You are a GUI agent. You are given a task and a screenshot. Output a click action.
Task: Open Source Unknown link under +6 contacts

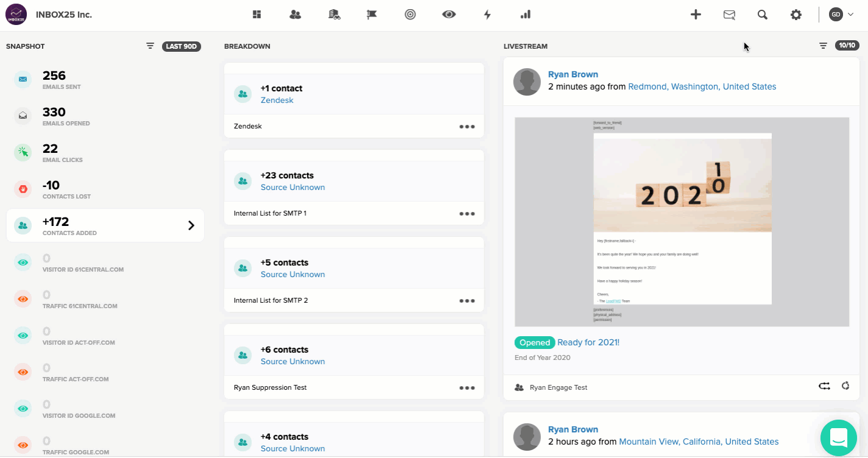[293, 361]
